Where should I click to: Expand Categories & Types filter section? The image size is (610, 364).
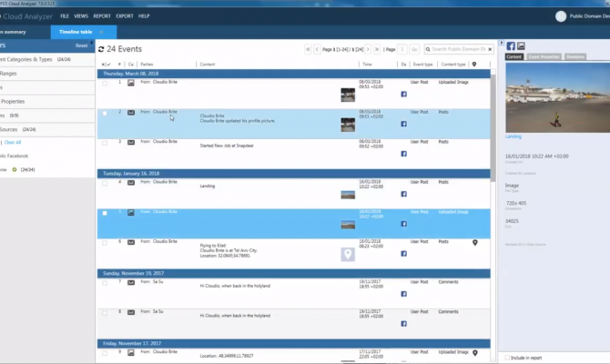click(47, 59)
